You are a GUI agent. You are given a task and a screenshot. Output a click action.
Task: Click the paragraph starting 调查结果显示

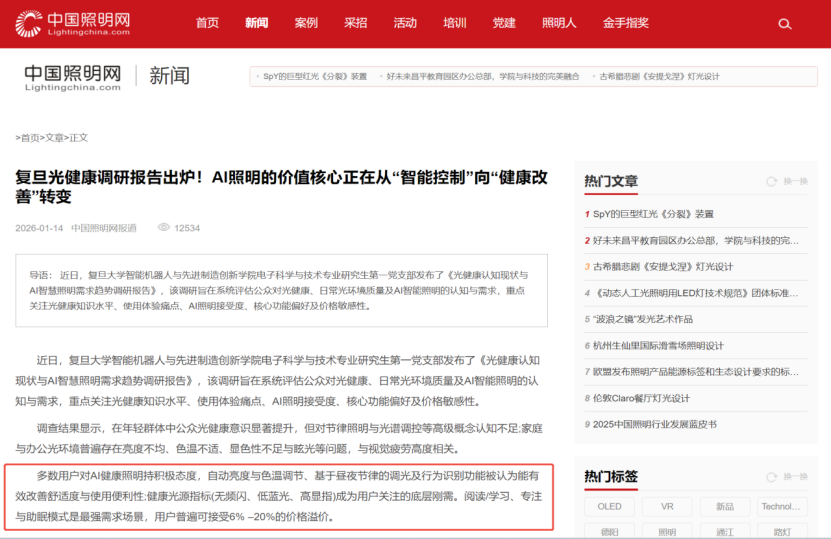[279, 438]
